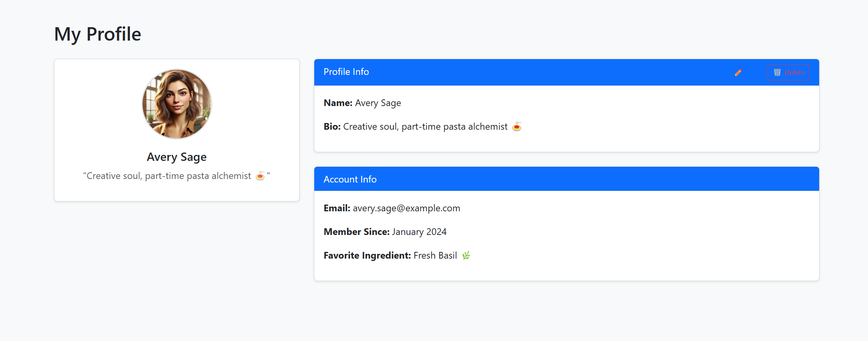
Task: Click the pasta emoji below the avatar
Action: click(x=260, y=176)
